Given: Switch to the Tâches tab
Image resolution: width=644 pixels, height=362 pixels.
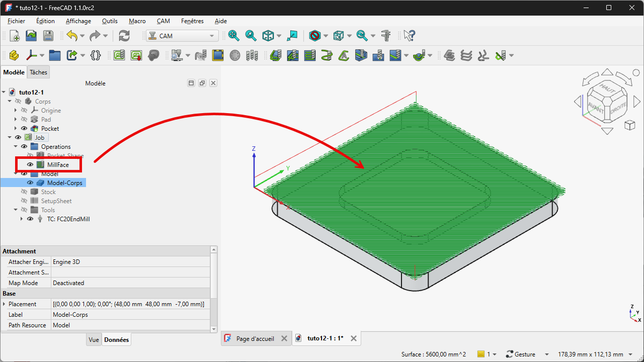Looking at the screenshot, I should [38, 72].
